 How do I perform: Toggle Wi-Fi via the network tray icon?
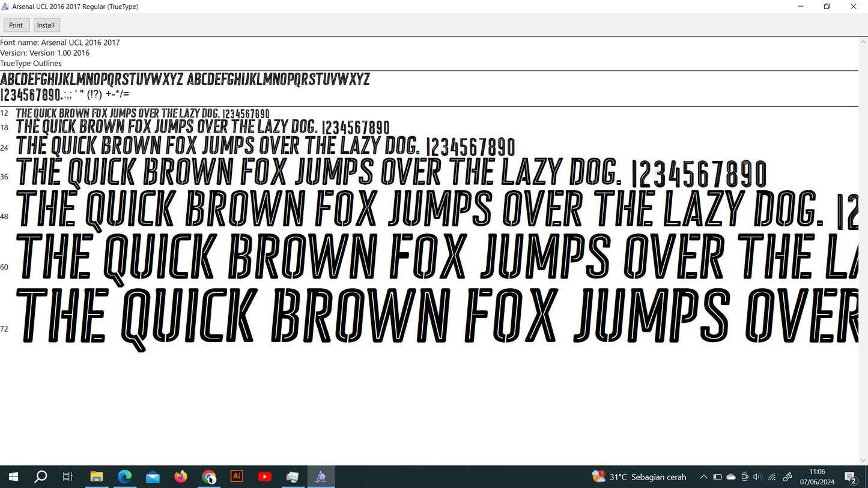point(771,477)
